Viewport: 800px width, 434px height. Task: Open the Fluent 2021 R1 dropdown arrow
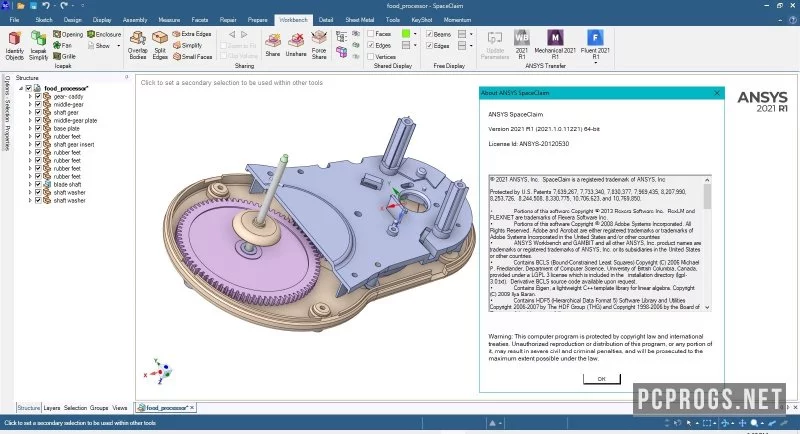tap(595, 62)
